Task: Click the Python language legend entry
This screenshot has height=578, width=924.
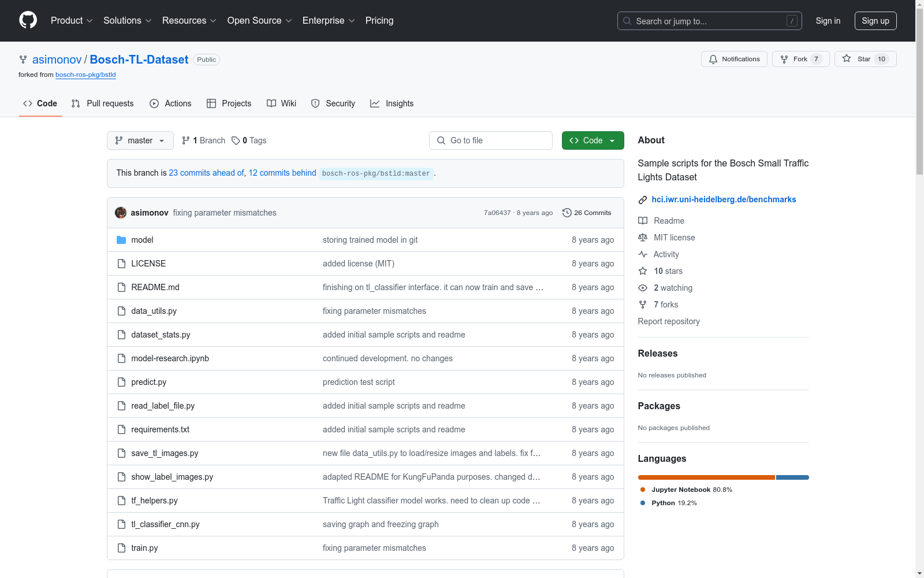Action: tap(669, 503)
